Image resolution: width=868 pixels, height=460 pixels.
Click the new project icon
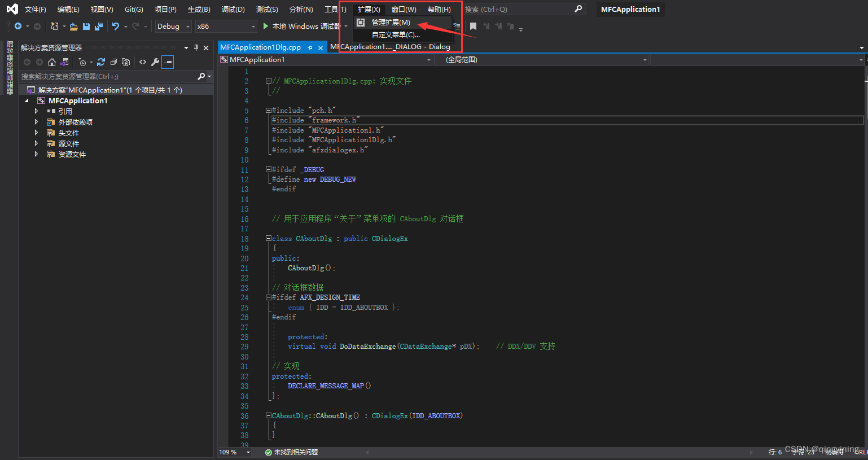[55, 26]
